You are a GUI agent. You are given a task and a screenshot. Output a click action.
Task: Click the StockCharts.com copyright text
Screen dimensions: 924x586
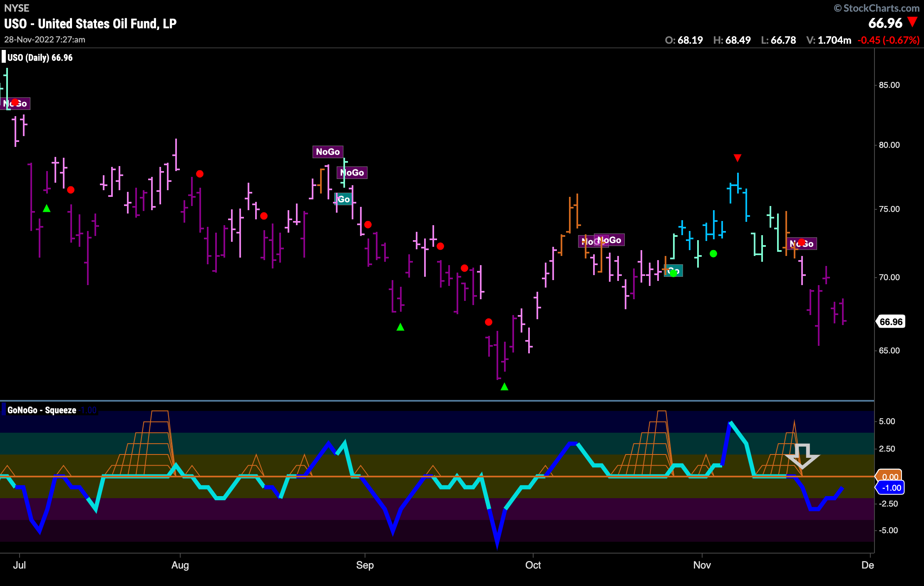tap(877, 8)
